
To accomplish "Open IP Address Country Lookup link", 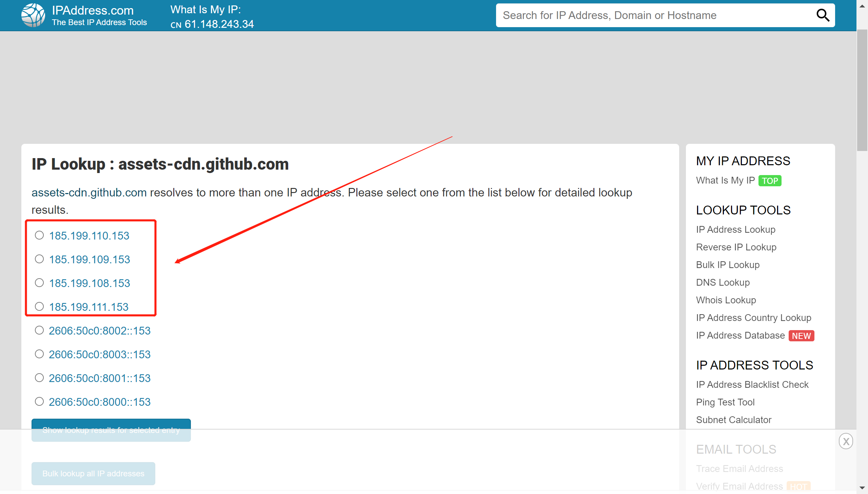I will pos(754,318).
